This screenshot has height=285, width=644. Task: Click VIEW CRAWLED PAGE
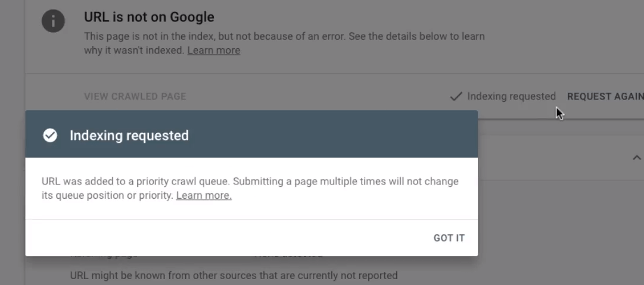[135, 96]
